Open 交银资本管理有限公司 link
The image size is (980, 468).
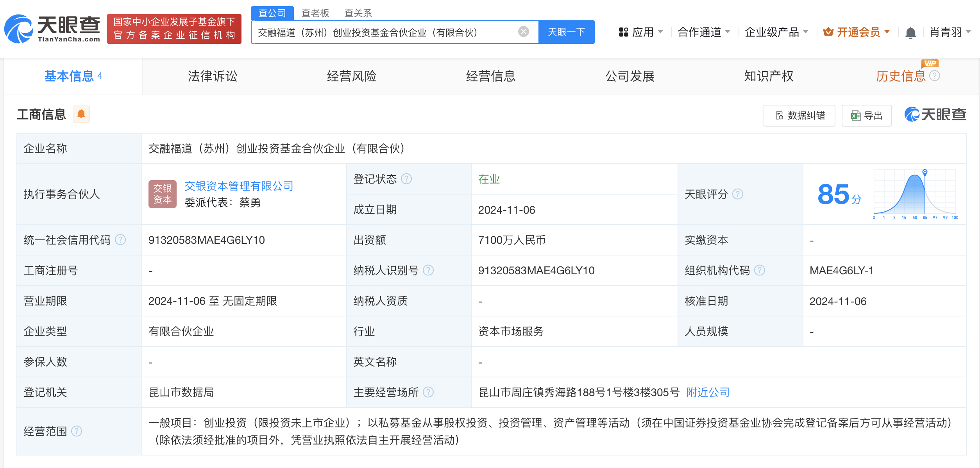pyautogui.click(x=239, y=186)
